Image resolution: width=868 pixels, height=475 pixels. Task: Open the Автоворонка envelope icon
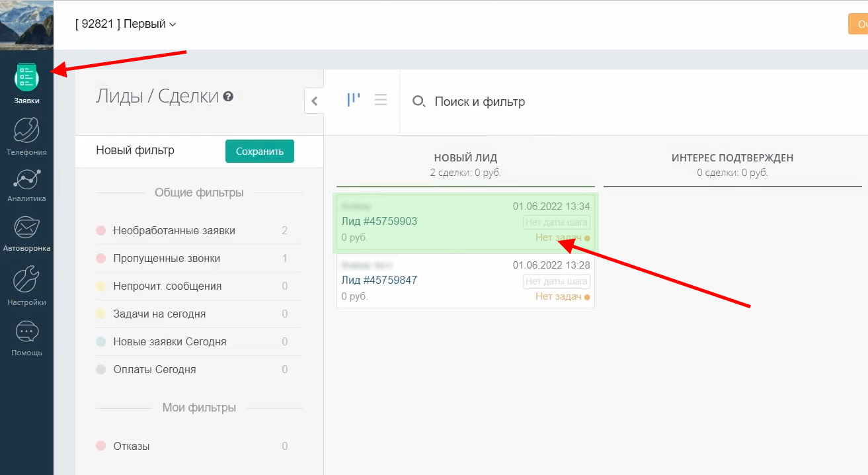26,229
